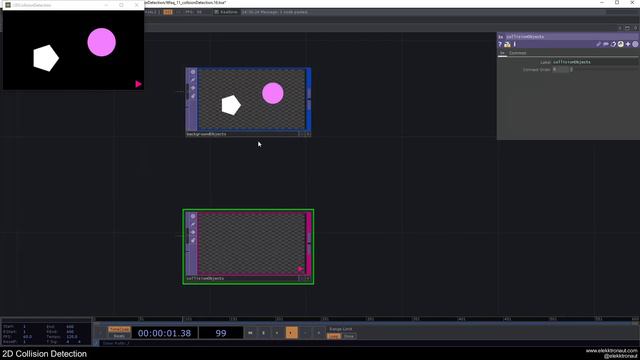This screenshot has height=360, width=640.
Task: Switch to the Common parameter tab
Action: click(518, 53)
